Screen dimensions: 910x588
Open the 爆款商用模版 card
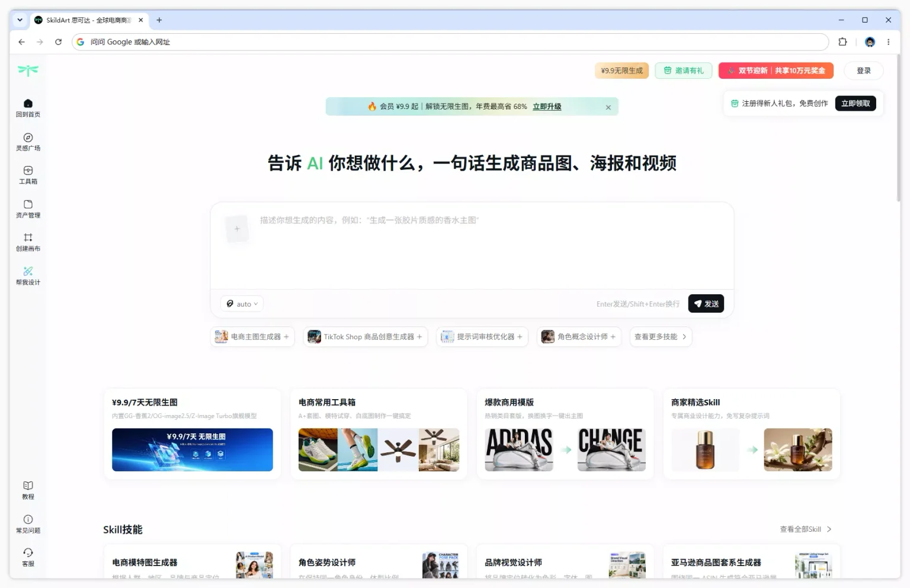[x=565, y=434]
